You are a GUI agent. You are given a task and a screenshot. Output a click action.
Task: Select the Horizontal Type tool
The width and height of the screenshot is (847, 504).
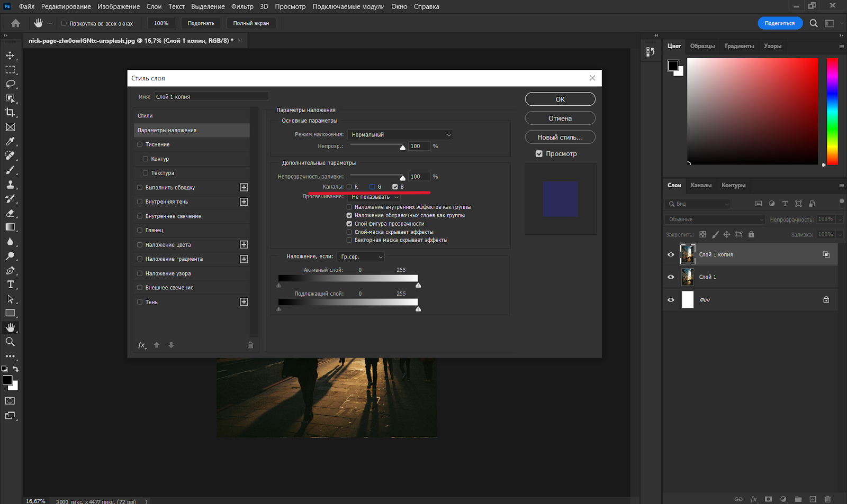pos(11,284)
